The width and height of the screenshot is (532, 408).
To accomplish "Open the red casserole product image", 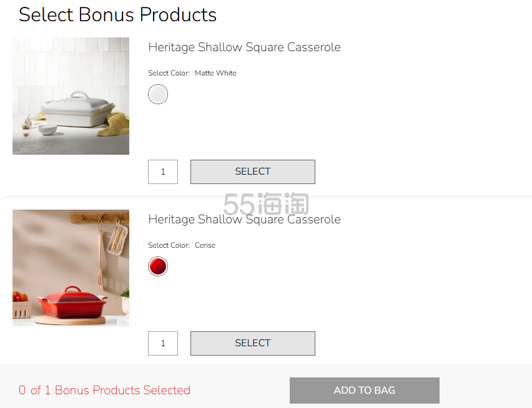I will 71,268.
